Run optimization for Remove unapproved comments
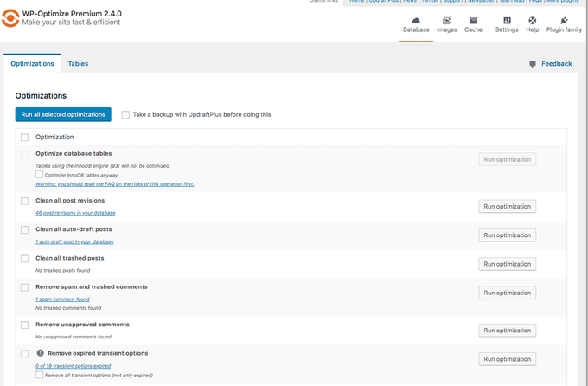Viewport: 588px width, 386px height. [507, 331]
